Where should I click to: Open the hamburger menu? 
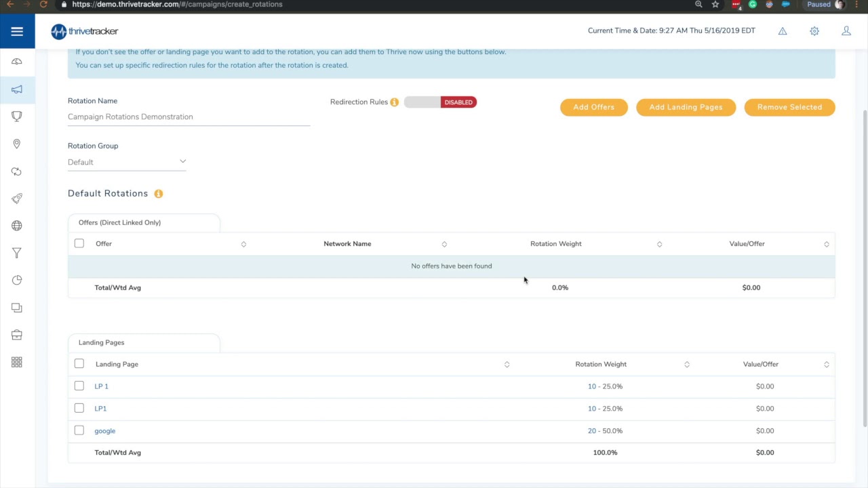coord(17,31)
